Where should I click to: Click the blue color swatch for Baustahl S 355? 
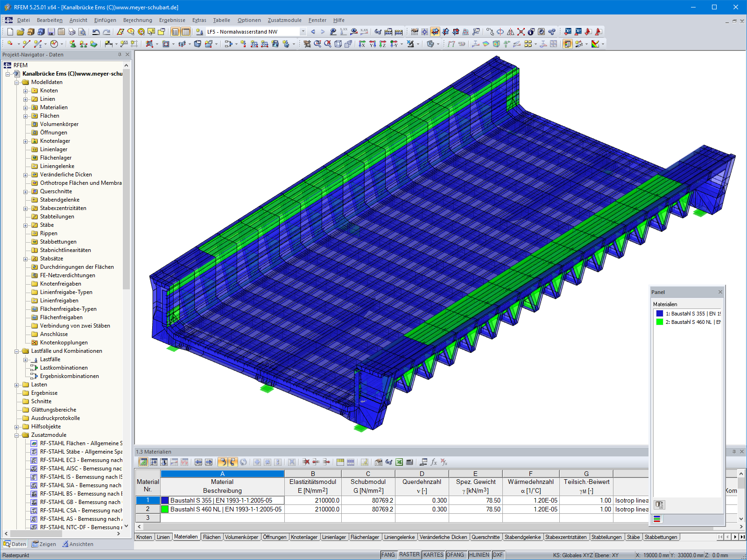[x=164, y=500]
